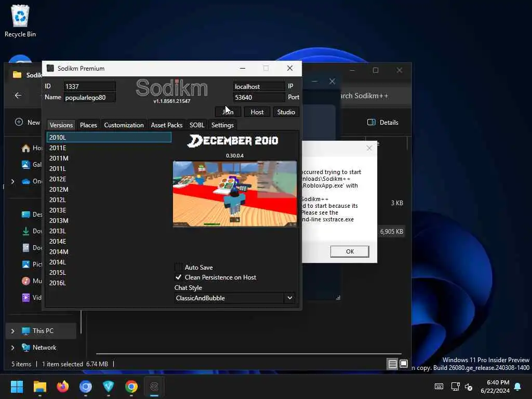Open the touch keyboard tray icon
Screen dimensions: 532x399
click(x=438, y=387)
